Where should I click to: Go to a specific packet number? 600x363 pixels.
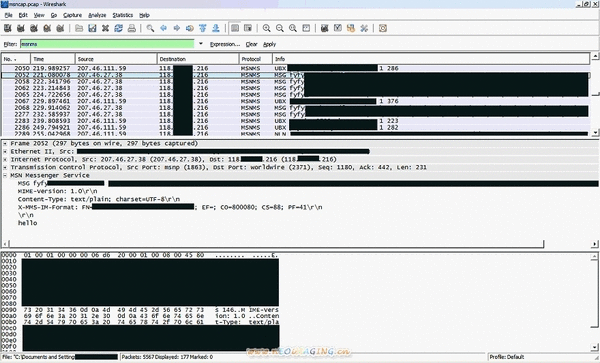coord(190,28)
